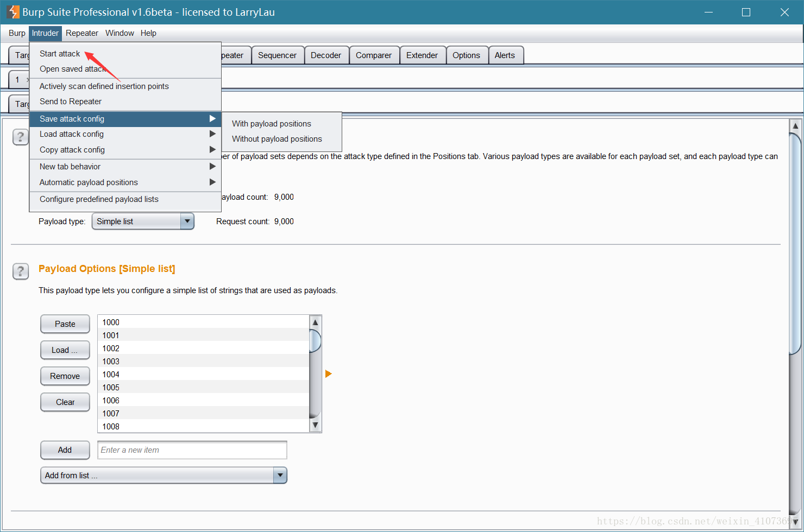Click the Burp Suite lightning logo icon

point(13,11)
